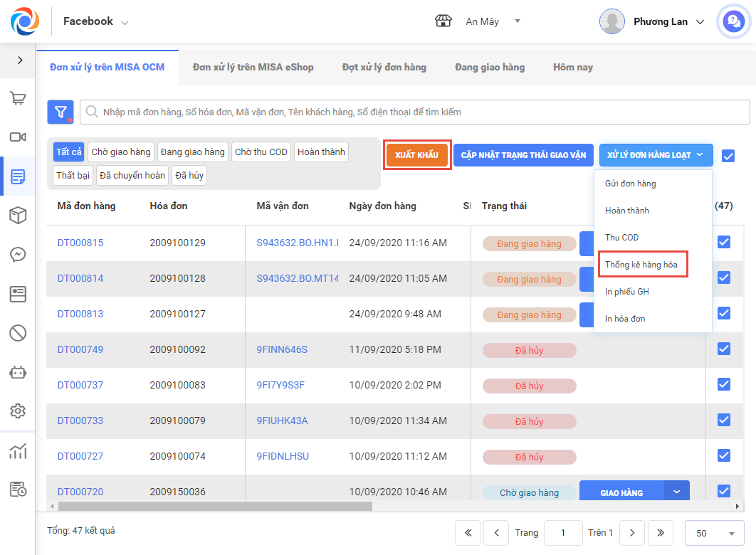756x555 pixels.
Task: Switch to 'Đang giao hàng' tab
Action: [490, 68]
